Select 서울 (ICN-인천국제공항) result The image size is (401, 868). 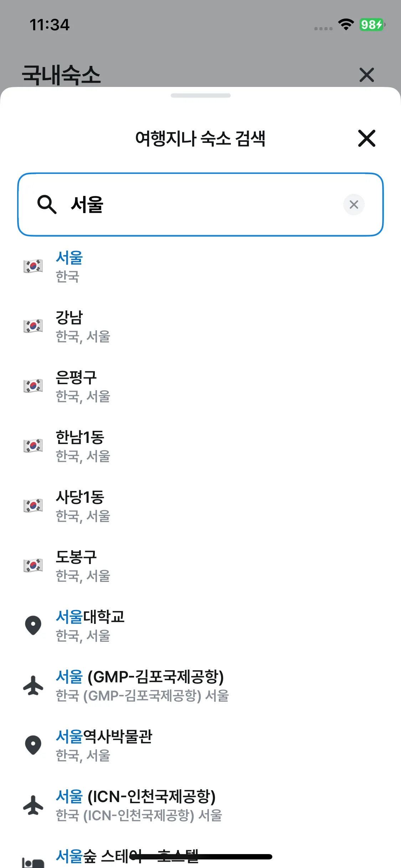[x=136, y=805]
